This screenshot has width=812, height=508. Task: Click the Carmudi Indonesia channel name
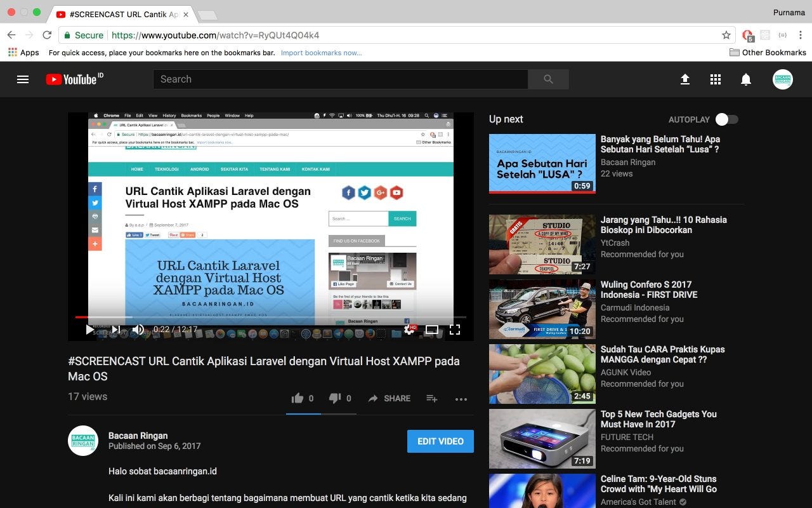tap(635, 307)
